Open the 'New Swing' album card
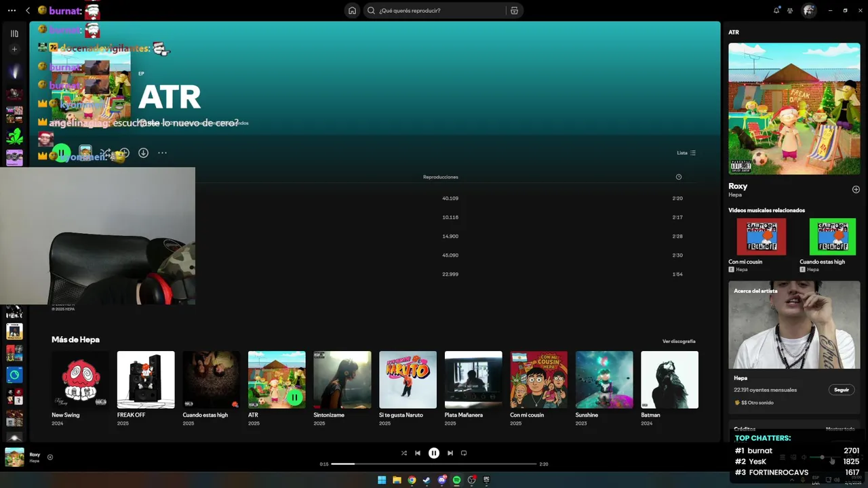The width and height of the screenshot is (868, 488). pyautogui.click(x=80, y=388)
